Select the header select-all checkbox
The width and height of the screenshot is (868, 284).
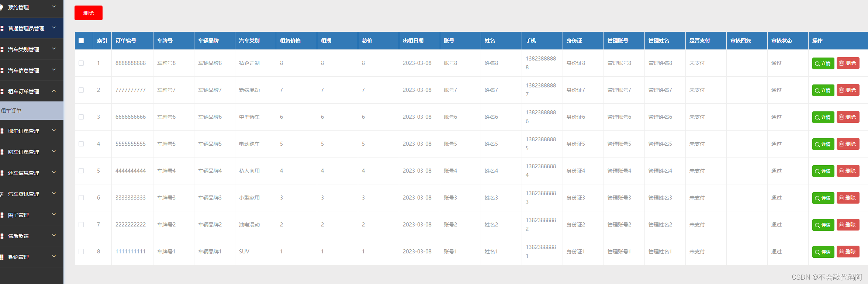click(81, 41)
